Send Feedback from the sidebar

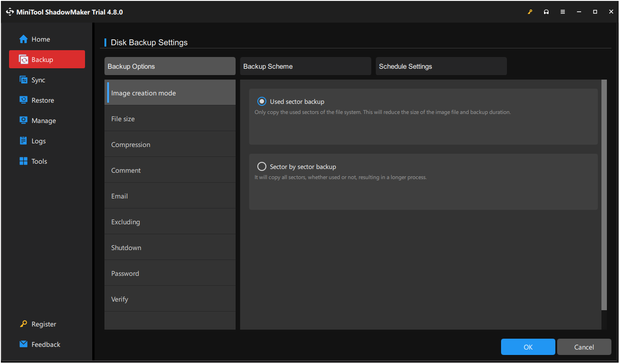tap(46, 344)
